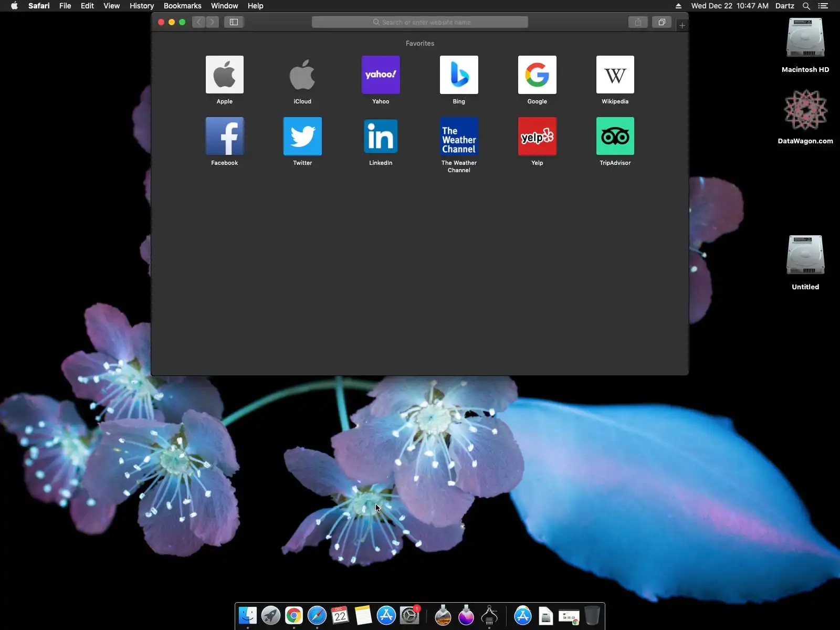Open Notes from the Dock
This screenshot has height=630, width=840.
pyautogui.click(x=363, y=615)
